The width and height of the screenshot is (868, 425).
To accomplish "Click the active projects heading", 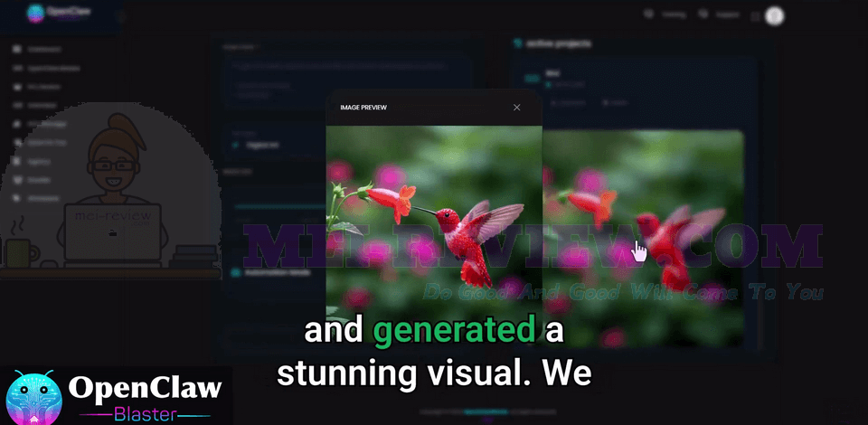I will 558,43.
